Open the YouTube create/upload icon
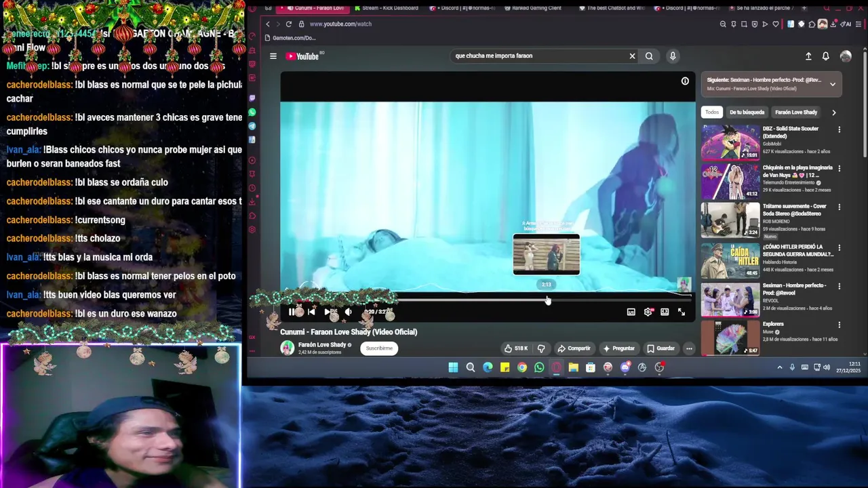The image size is (868, 488). pos(808,56)
